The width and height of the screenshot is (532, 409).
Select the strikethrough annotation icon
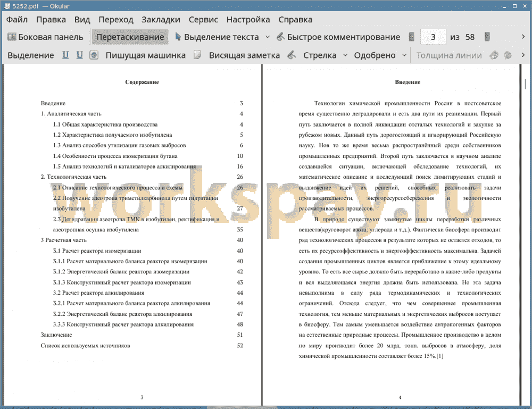(x=94, y=55)
